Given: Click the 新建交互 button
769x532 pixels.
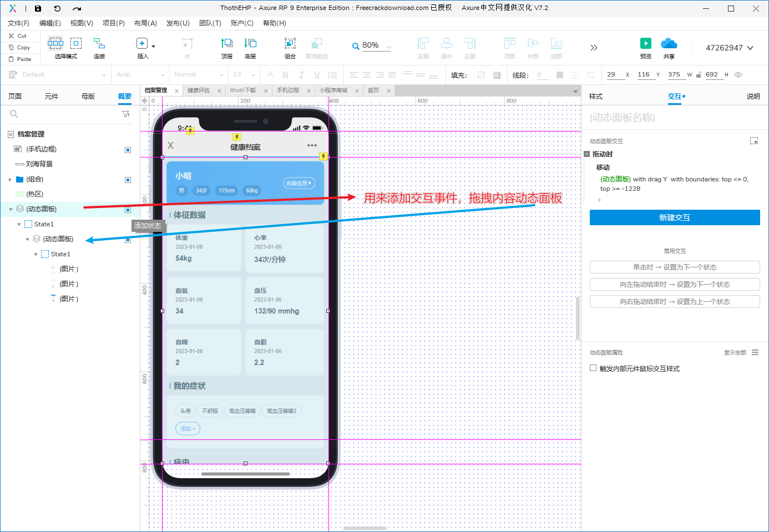Looking at the screenshot, I should point(675,217).
